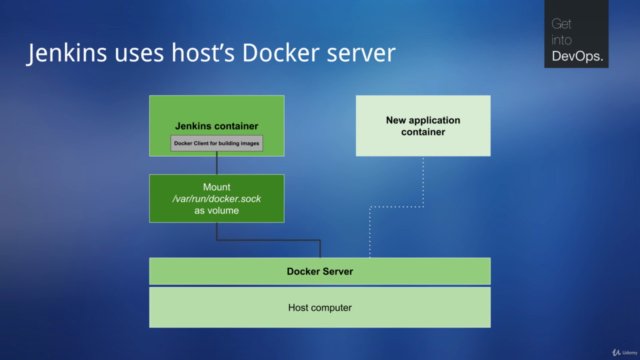Click the 'New application container' box
The image size is (640, 360).
click(423, 126)
